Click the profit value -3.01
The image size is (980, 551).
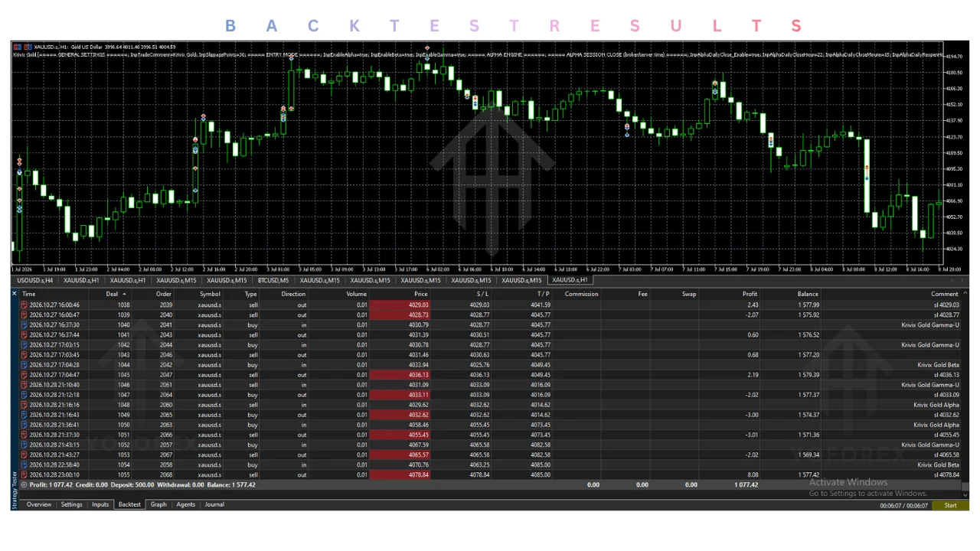[x=751, y=435]
